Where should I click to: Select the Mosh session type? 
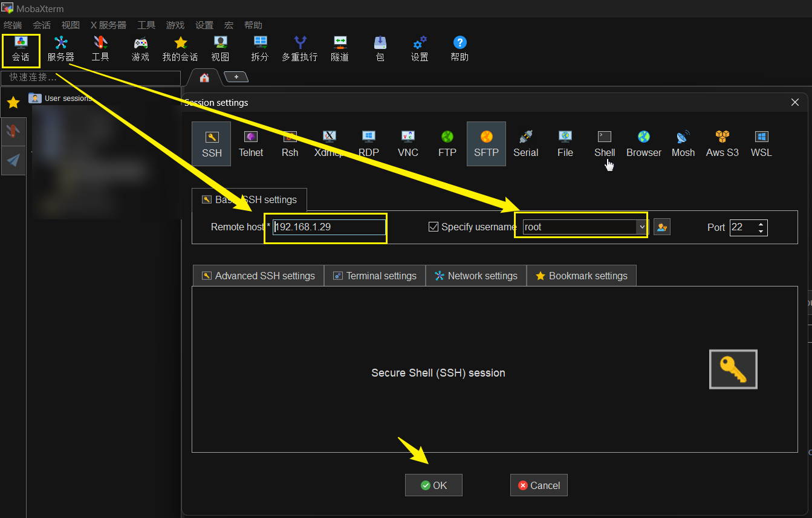683,144
